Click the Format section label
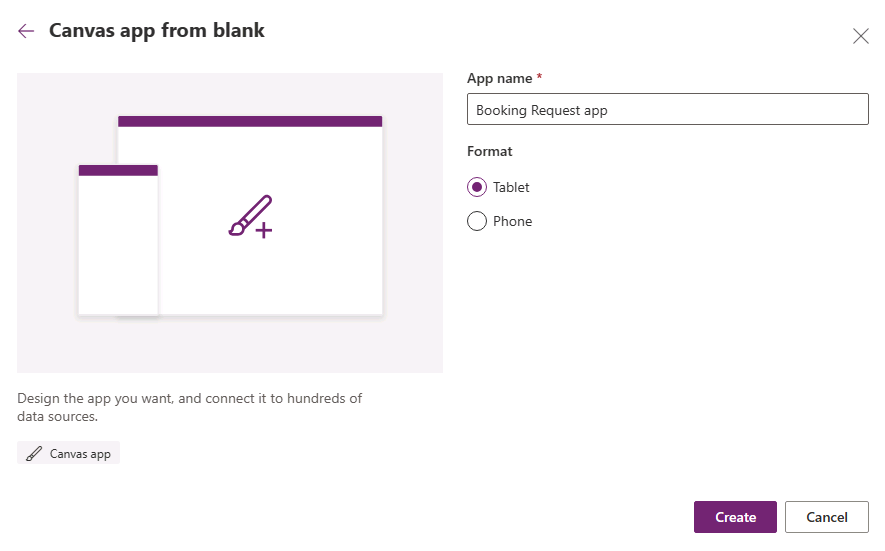Screen dimensions: 885x551 pos(489,151)
